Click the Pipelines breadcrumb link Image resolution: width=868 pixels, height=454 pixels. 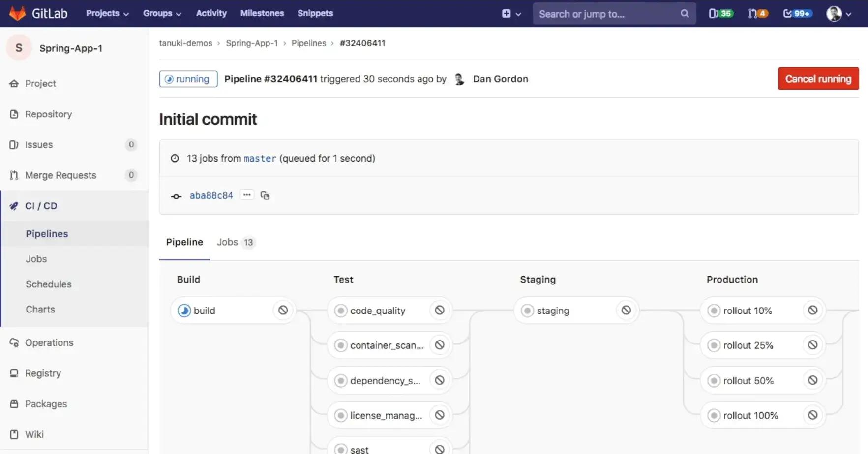(308, 43)
